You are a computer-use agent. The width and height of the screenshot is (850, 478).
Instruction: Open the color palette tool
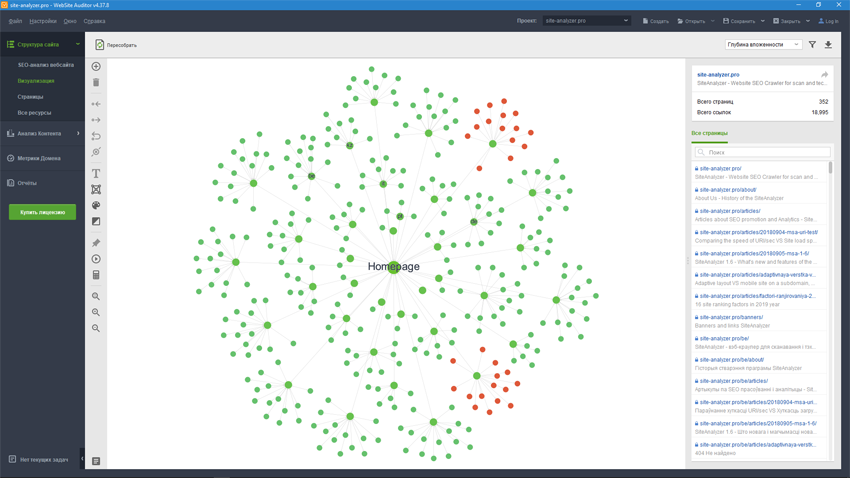click(96, 205)
